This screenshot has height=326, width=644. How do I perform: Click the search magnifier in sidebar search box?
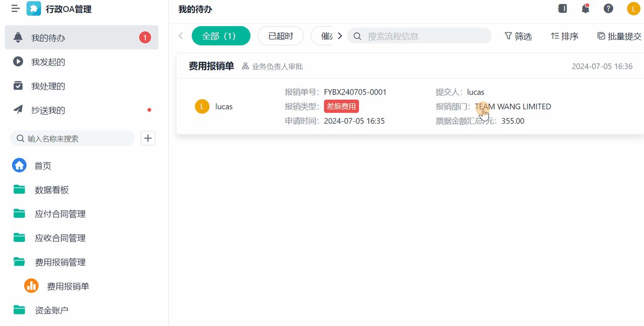pyautogui.click(x=20, y=138)
